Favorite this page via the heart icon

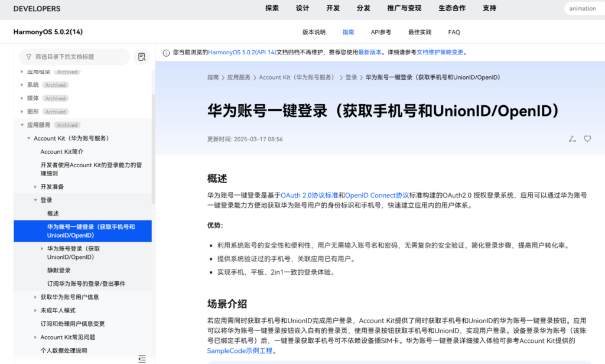point(587,138)
